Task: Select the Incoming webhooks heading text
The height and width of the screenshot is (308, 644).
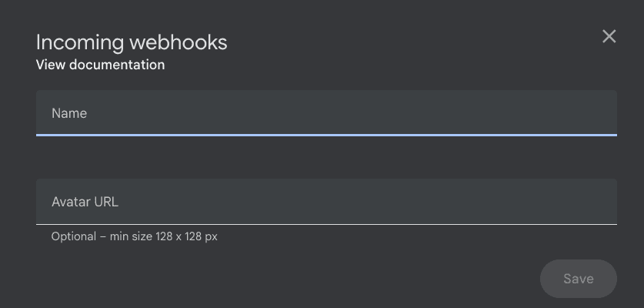Action: (x=132, y=42)
